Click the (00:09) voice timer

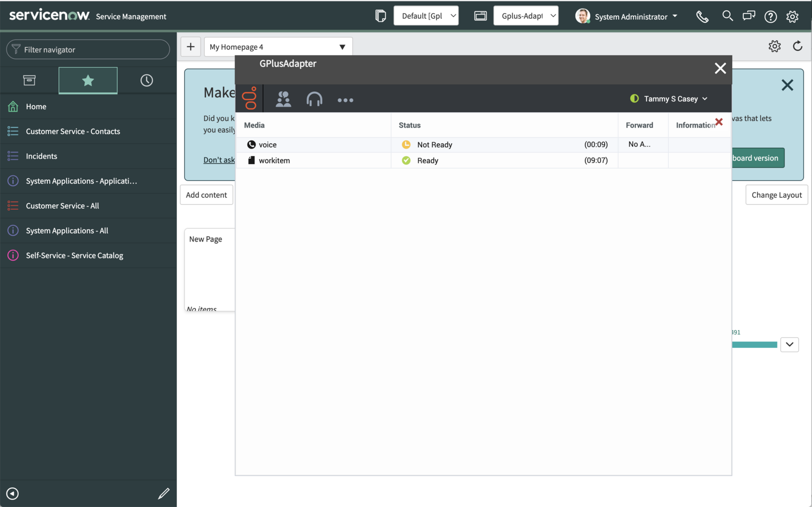tap(596, 144)
